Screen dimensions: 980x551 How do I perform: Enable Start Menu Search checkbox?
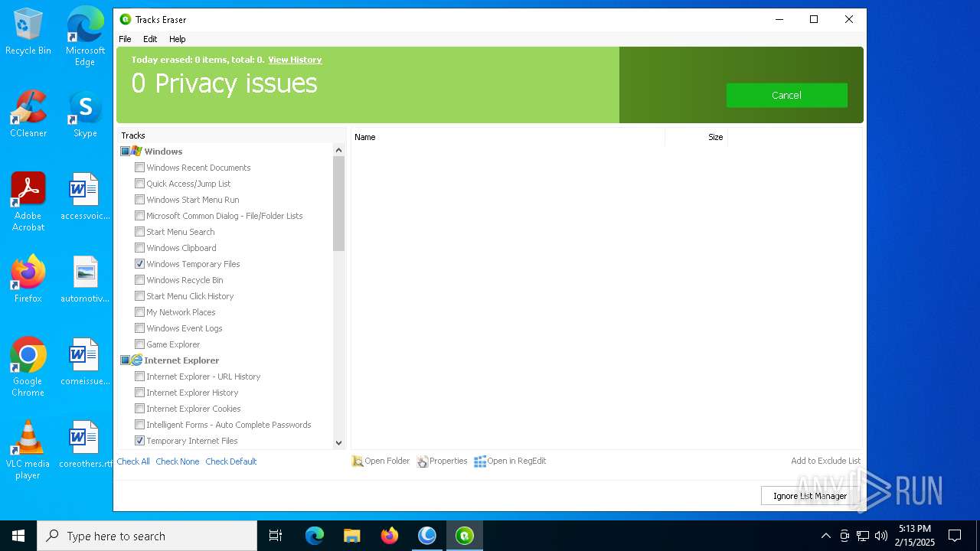(x=139, y=232)
